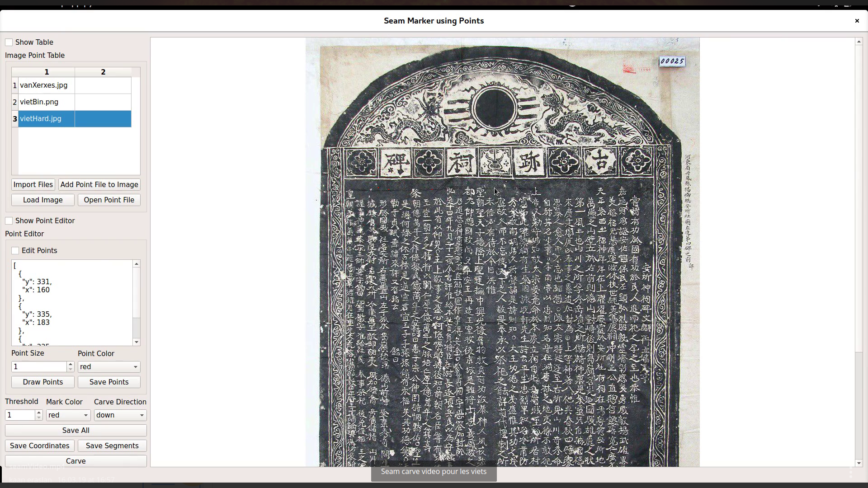
Task: Check the Edit Points checkbox
Action: coord(15,251)
